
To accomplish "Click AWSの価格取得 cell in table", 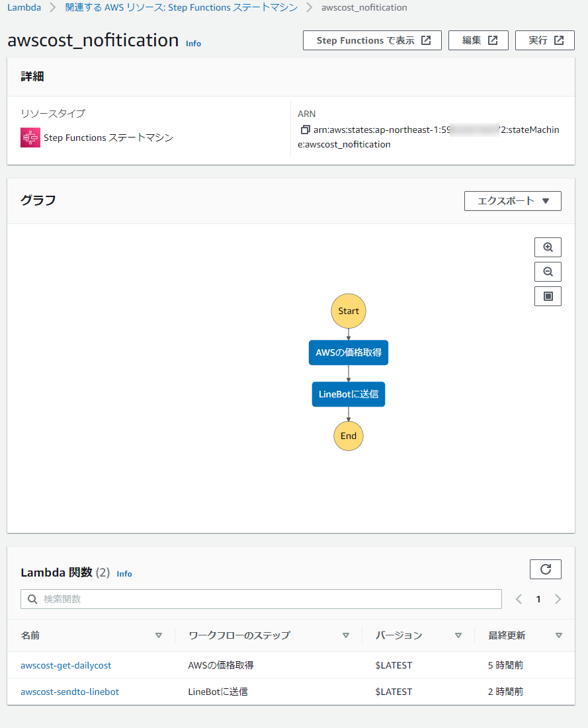I will pyautogui.click(x=221, y=665).
